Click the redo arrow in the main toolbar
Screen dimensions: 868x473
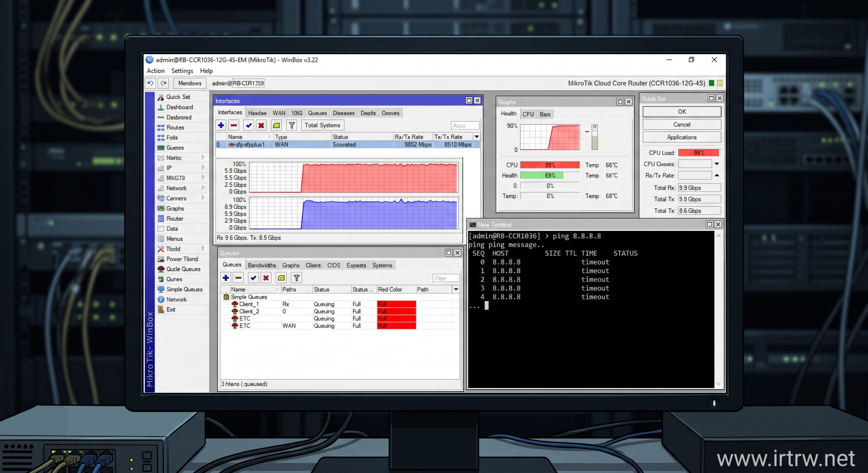(x=163, y=83)
